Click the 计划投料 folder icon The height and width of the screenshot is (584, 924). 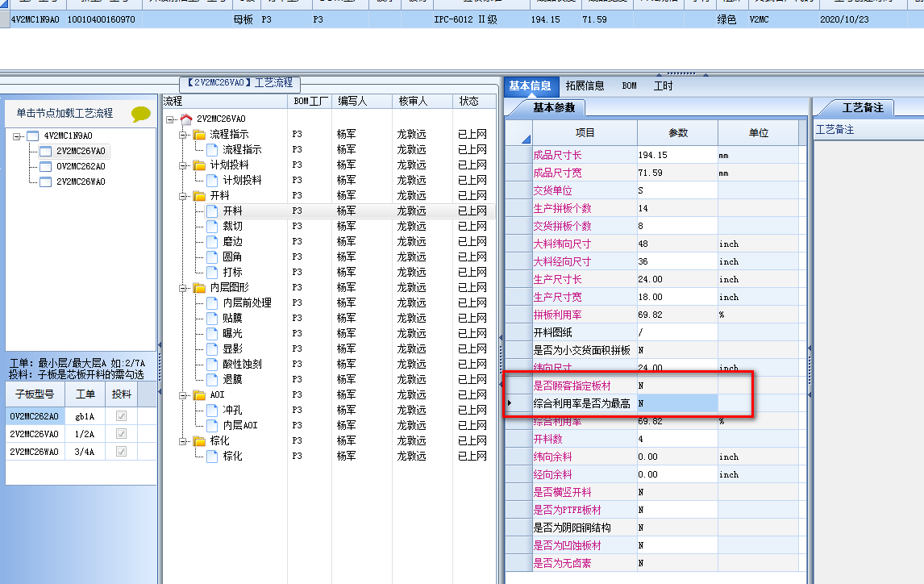[200, 165]
